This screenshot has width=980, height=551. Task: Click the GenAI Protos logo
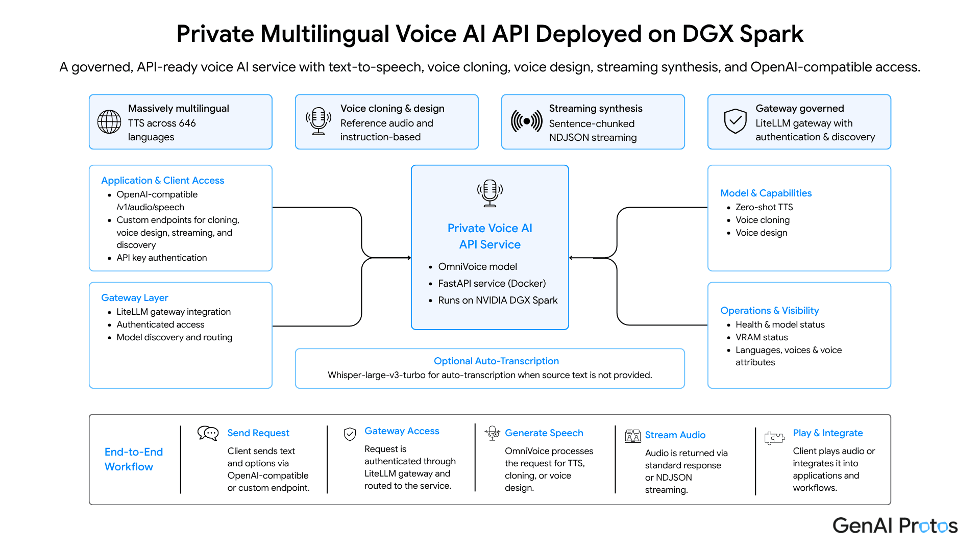pos(895,525)
